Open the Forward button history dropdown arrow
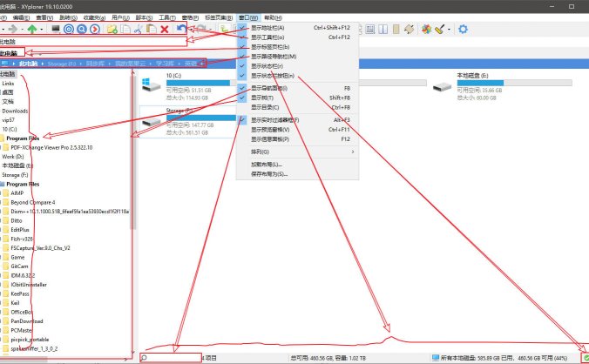589x364 pixels. [22, 30]
